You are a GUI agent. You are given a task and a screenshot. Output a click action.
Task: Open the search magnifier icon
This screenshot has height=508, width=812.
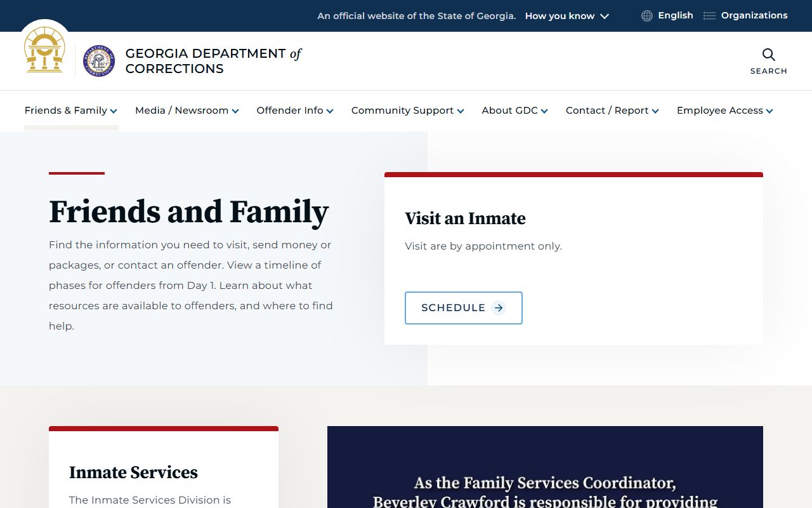point(769,55)
